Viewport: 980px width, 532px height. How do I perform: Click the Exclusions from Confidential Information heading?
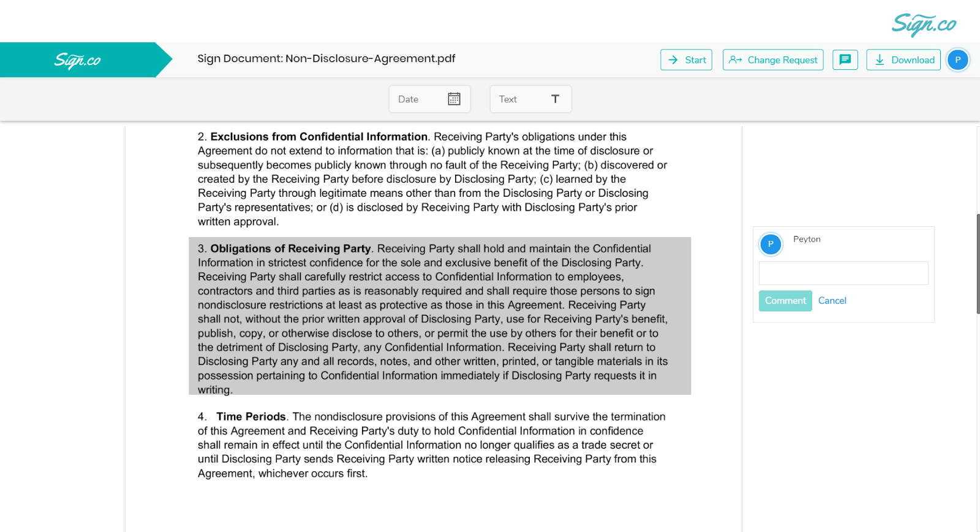point(319,137)
